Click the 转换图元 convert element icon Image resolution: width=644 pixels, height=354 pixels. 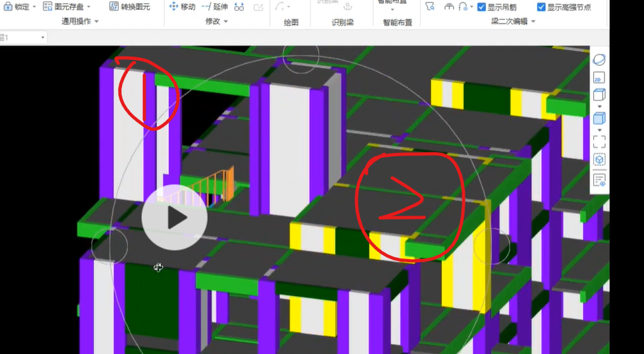click(114, 6)
